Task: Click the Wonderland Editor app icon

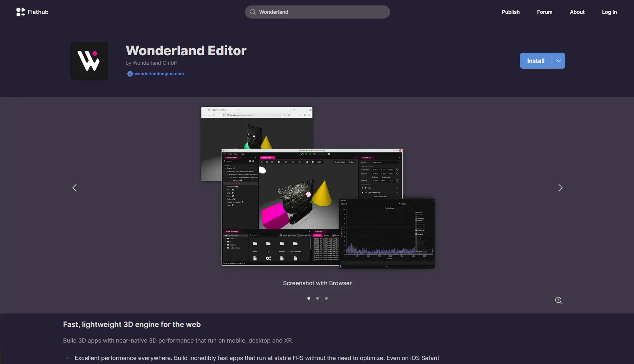Action: (89, 60)
